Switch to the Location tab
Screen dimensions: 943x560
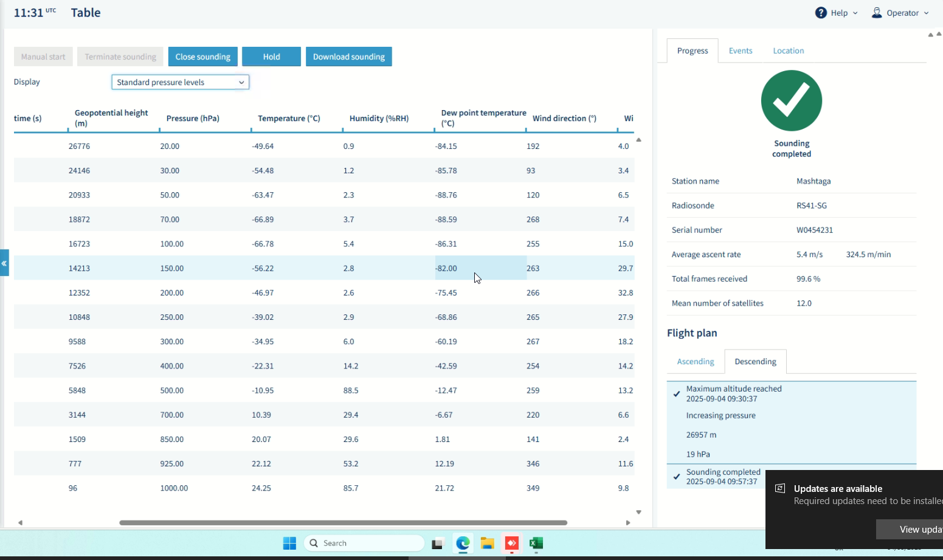[789, 50]
